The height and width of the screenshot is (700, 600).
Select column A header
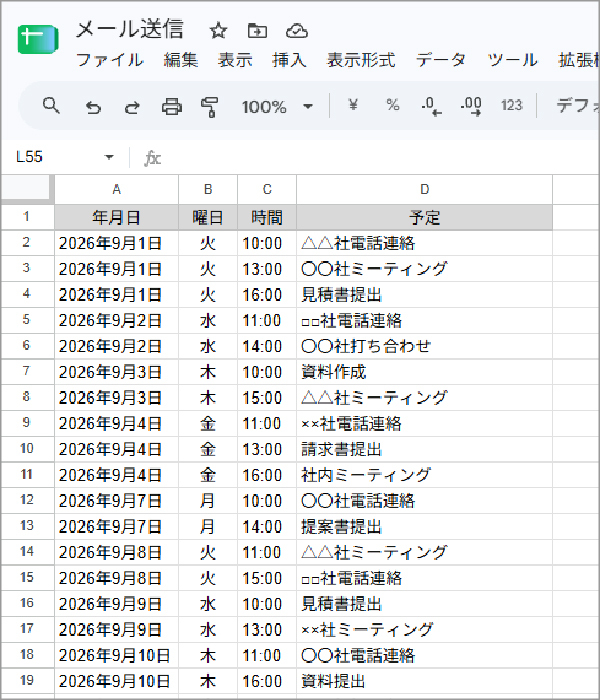point(117,189)
